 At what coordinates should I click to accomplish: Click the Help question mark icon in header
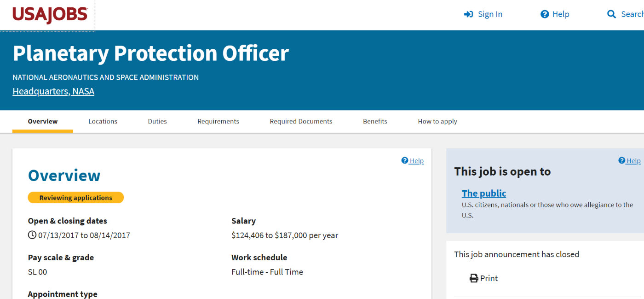545,14
